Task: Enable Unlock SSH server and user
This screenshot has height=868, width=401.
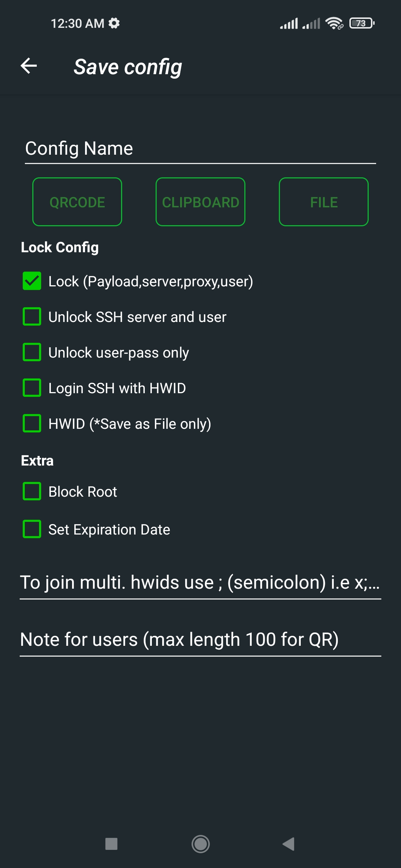Action: [x=32, y=317]
